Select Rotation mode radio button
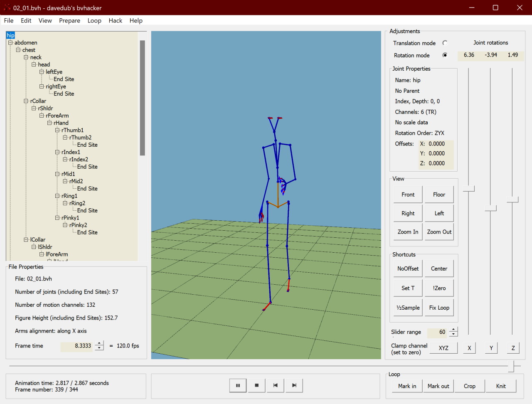 pos(445,55)
